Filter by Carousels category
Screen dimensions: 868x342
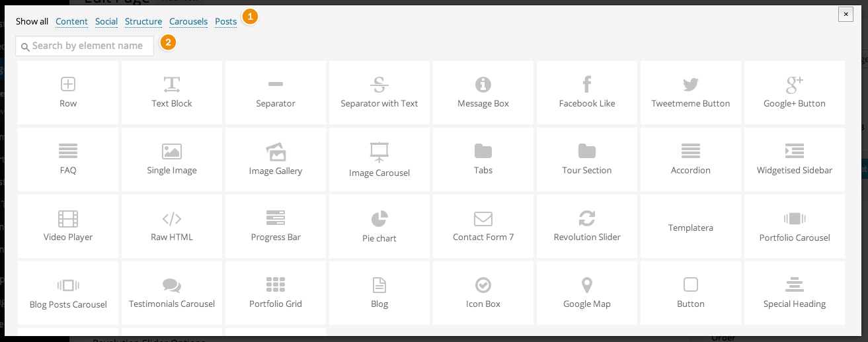click(188, 21)
